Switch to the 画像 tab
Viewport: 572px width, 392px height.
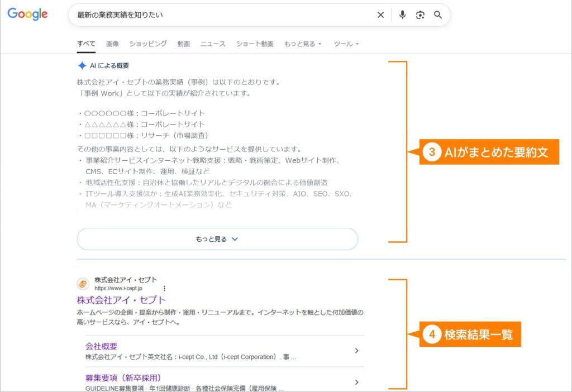(113, 42)
